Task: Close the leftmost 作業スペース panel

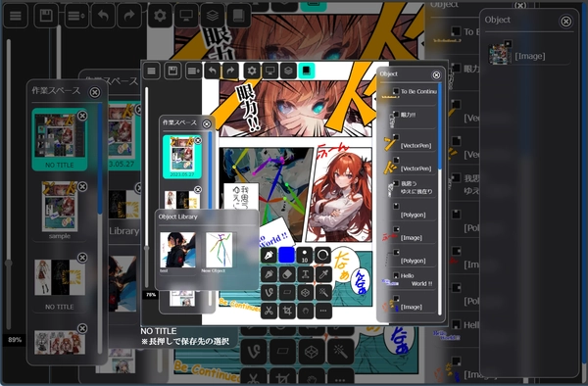Action: point(95,92)
